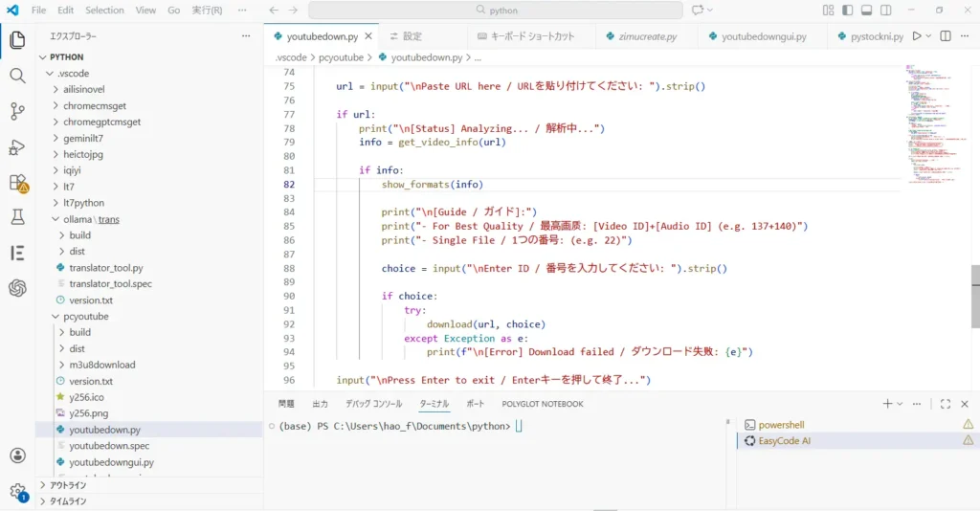Open the Copilot chat icon in title bar
The width and height of the screenshot is (980, 511).
tap(698, 10)
